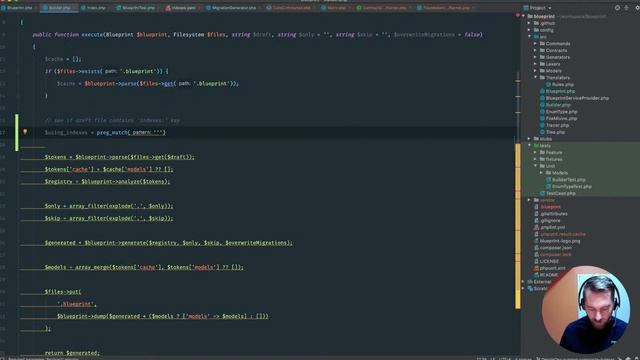Expand the vendor folder
640x360 pixels.
pyautogui.click(x=529, y=200)
